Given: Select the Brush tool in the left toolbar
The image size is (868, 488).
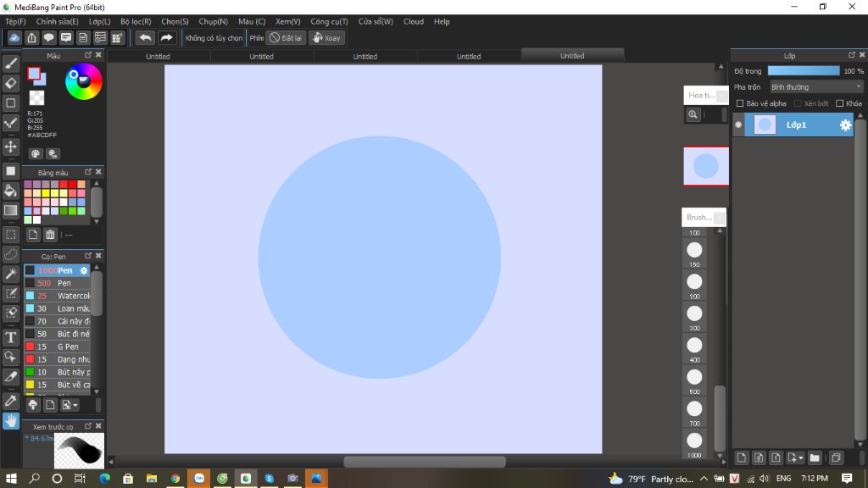Looking at the screenshot, I should (x=10, y=63).
